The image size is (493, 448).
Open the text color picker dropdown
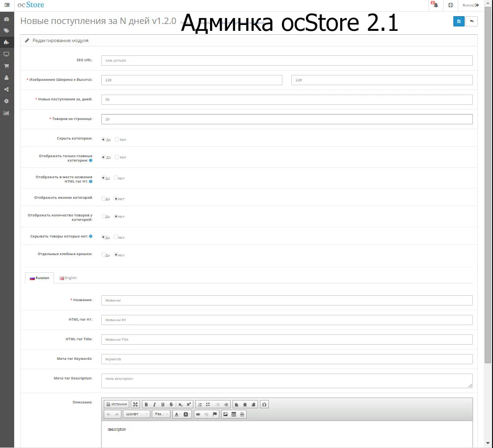click(x=177, y=414)
